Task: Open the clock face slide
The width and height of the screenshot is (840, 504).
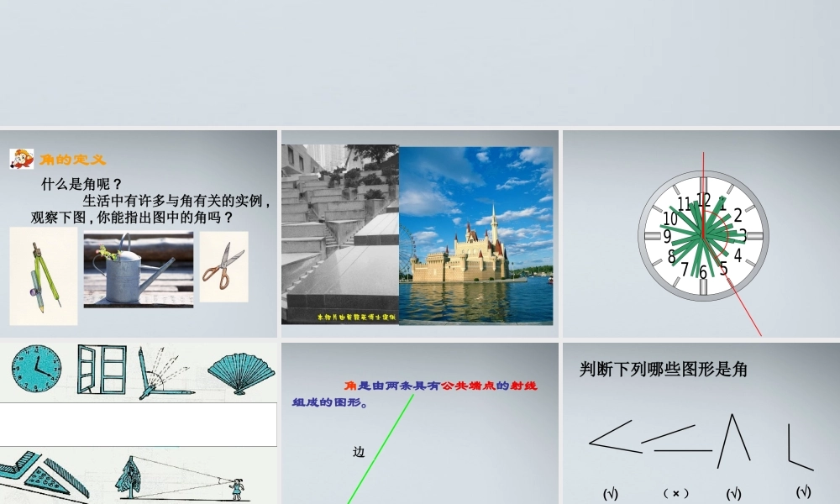Action: tap(701, 234)
